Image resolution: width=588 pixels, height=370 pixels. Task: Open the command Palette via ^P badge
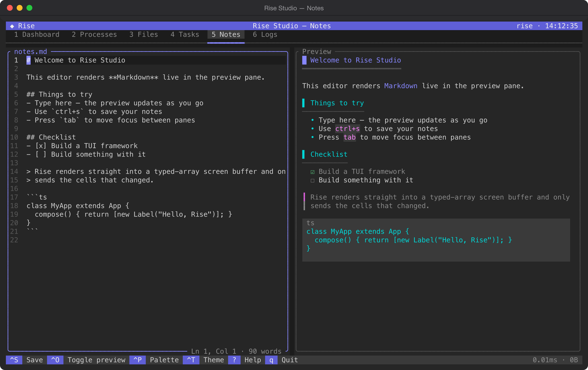137,360
